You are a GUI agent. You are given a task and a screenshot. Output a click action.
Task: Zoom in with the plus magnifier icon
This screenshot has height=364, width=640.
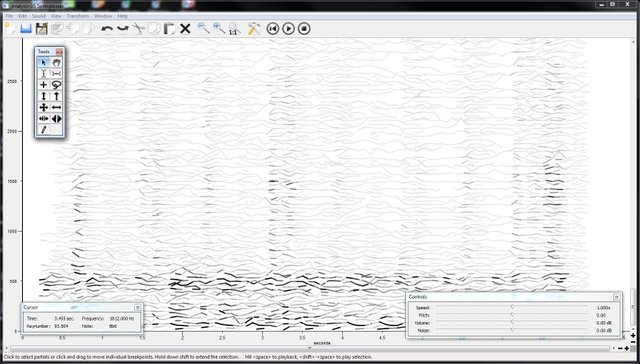(x=219, y=28)
